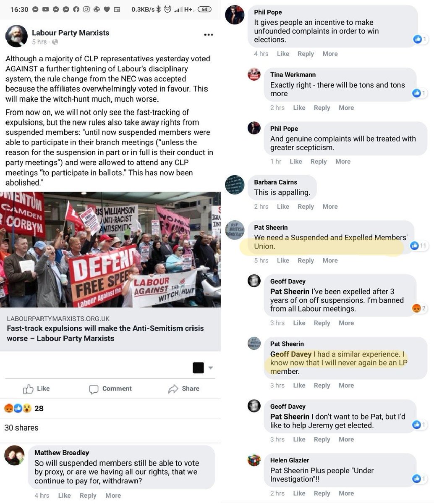Viewport: 434px width, 504px height.
Task: Open the protest banner photo thumbnail
Action: (x=110, y=250)
